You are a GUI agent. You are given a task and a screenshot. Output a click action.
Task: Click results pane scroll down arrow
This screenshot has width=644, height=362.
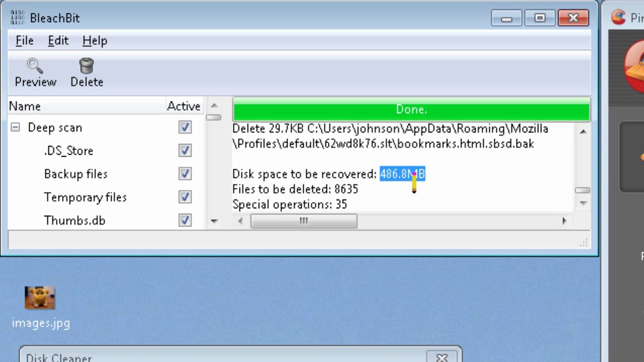click(583, 203)
